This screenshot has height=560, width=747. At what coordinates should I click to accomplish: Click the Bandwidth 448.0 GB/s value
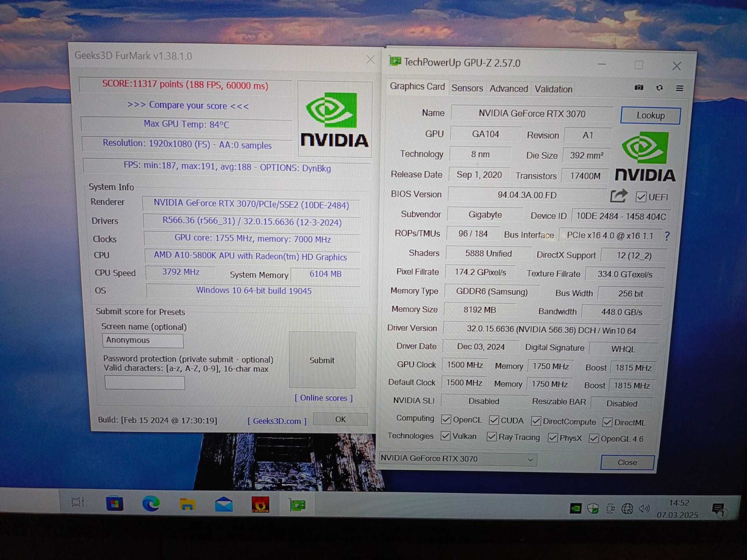pyautogui.click(x=622, y=312)
